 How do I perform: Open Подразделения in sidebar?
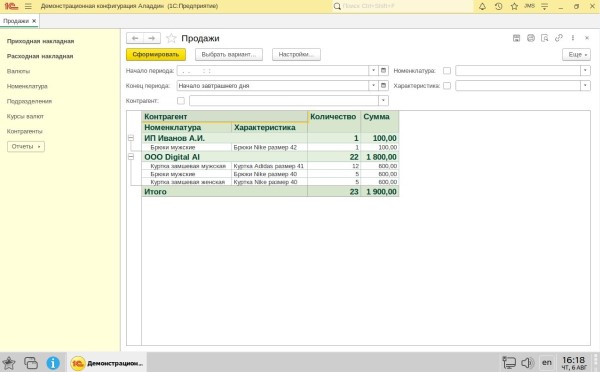click(x=29, y=101)
